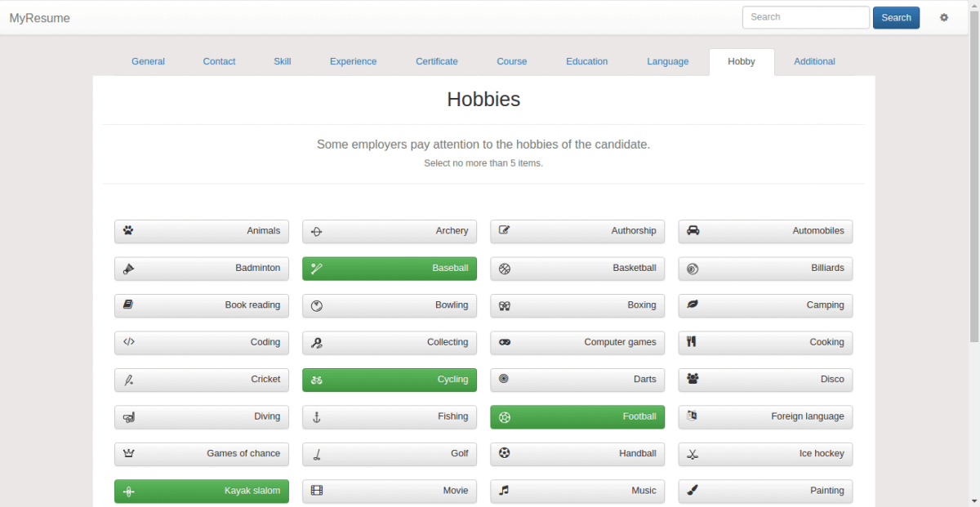
Task: Open the Additional tab
Action: (815, 62)
